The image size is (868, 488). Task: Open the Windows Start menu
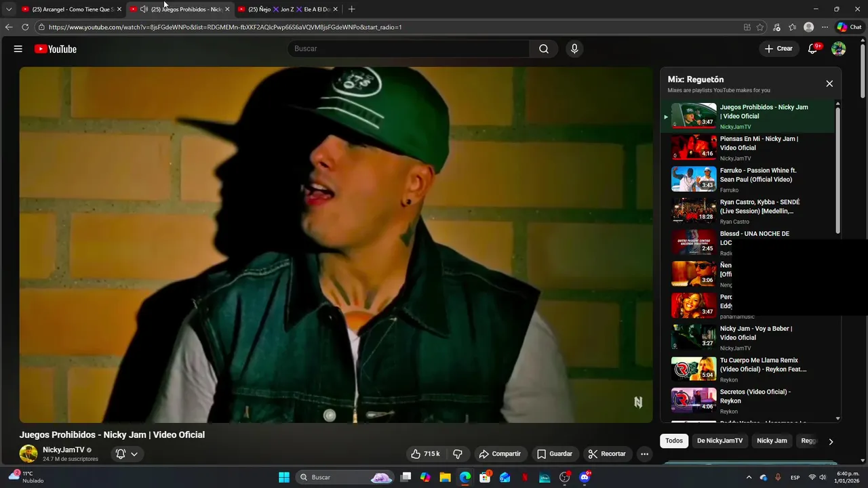click(284, 477)
